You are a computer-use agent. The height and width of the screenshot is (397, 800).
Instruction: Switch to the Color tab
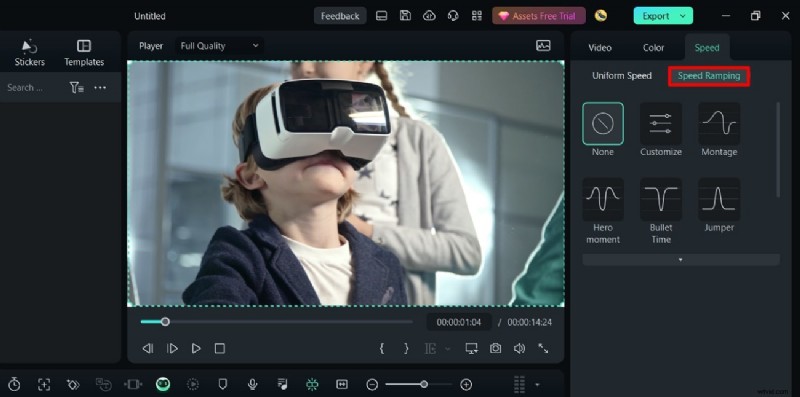pyautogui.click(x=654, y=48)
